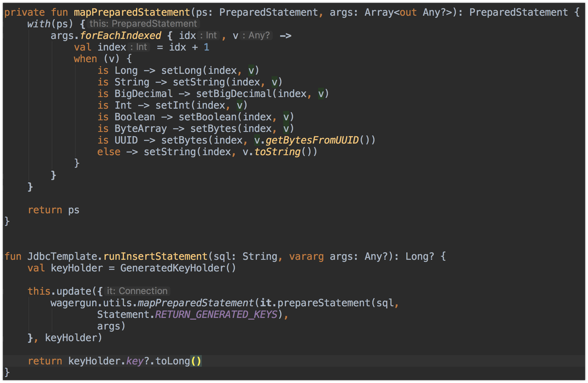Click 'with(ps)' call
The image size is (588, 383).
coord(50,24)
